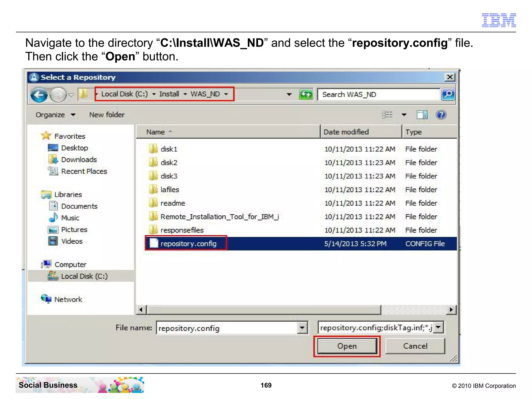The image size is (532, 399).
Task: Open the address bar history dropdown
Action: 289,95
